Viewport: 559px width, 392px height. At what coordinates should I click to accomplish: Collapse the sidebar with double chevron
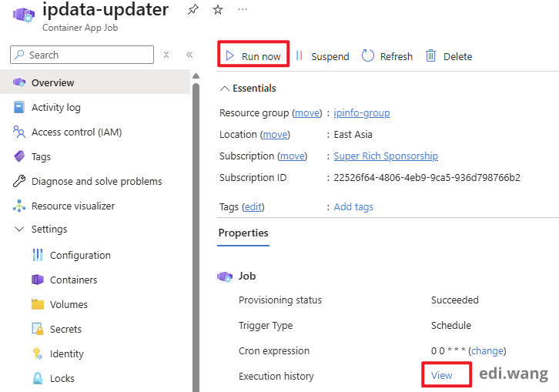tap(189, 55)
